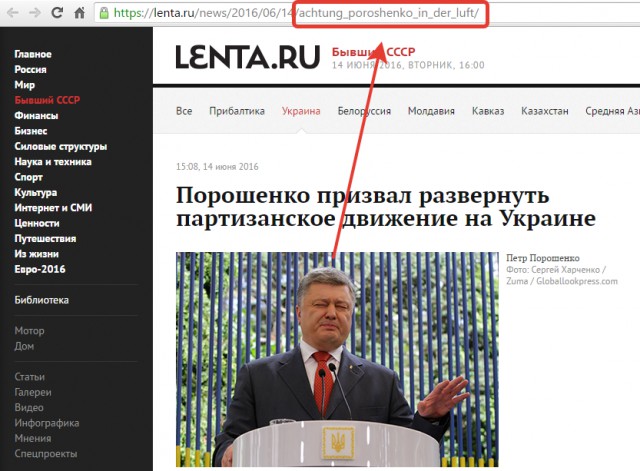Image resolution: width=640 pixels, height=471 pixels.
Task: Open Культура section in sidebar
Action: pos(36,192)
